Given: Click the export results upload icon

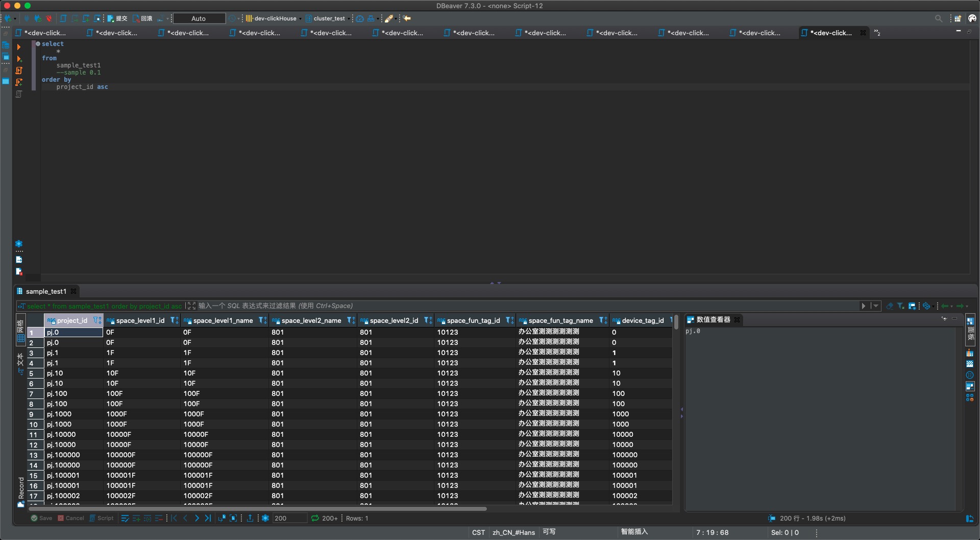Looking at the screenshot, I should pyautogui.click(x=250, y=518).
